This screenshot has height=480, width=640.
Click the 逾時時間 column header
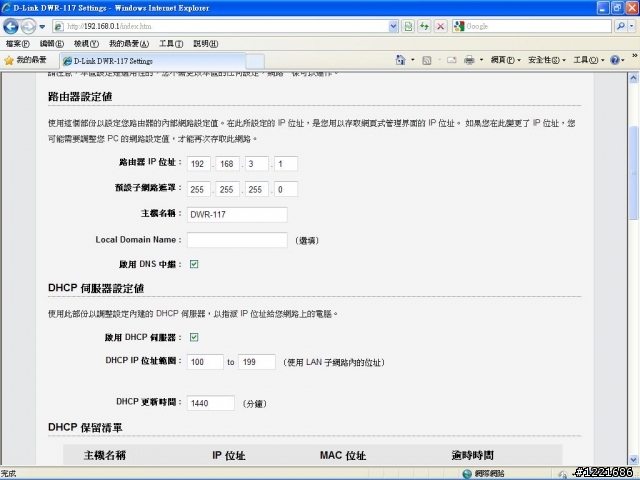[x=473, y=455]
